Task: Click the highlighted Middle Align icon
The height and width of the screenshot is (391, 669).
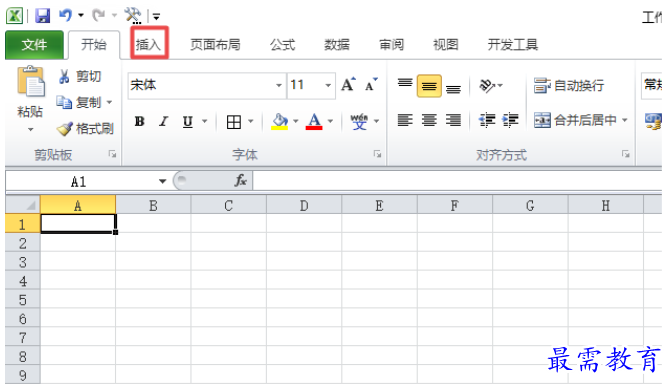Action: 429,86
